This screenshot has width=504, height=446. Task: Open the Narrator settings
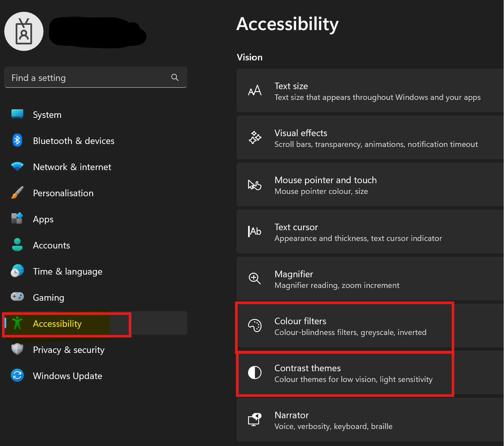point(369,420)
